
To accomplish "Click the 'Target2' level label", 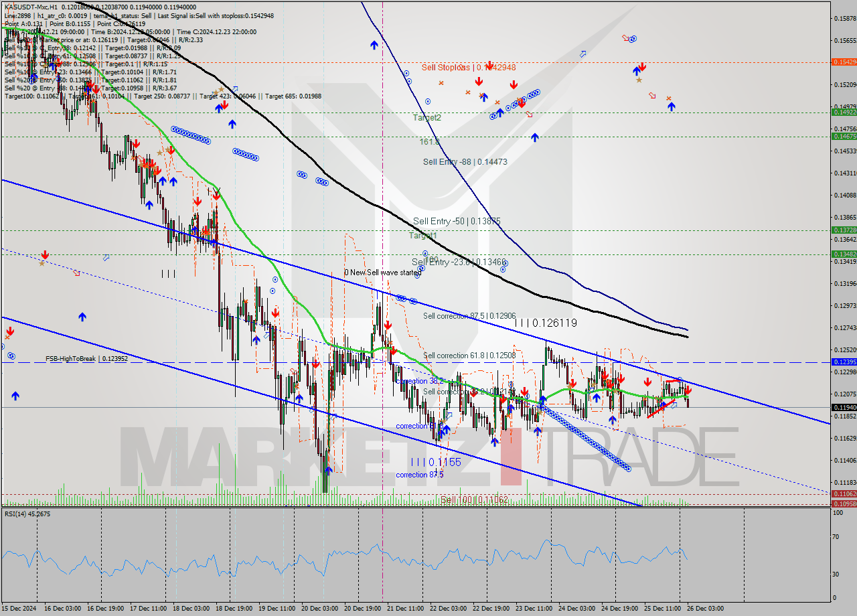I will (426, 117).
